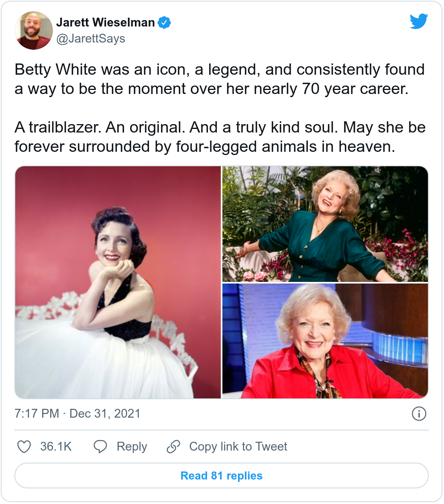Like the tweet with the heart icon
The width and height of the screenshot is (444, 504).
(x=24, y=447)
